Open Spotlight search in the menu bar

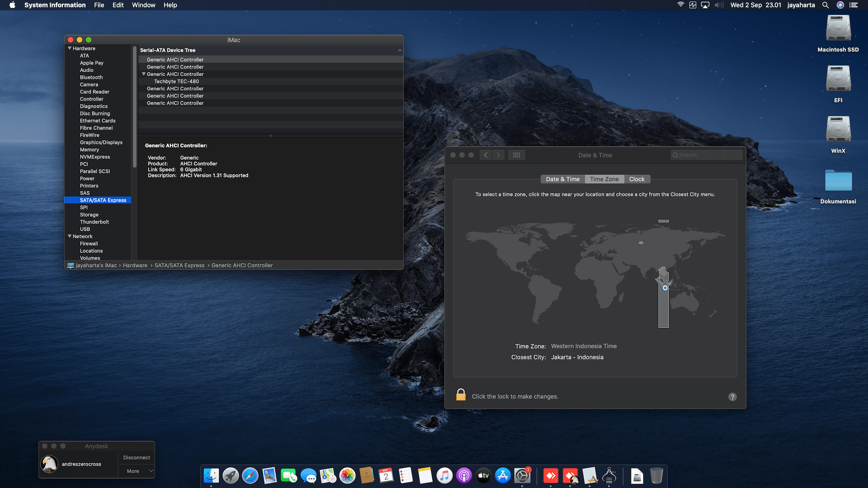825,5
